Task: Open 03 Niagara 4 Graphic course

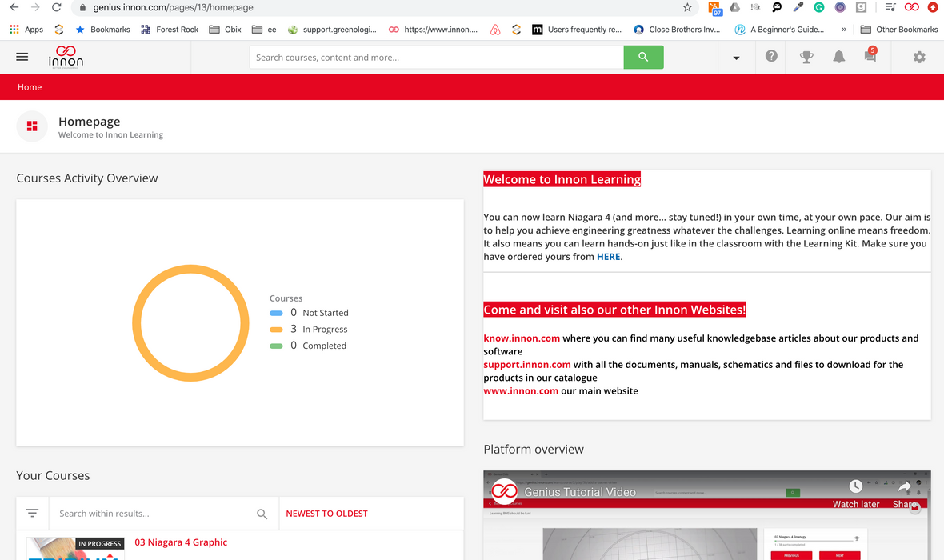Action: (x=181, y=542)
